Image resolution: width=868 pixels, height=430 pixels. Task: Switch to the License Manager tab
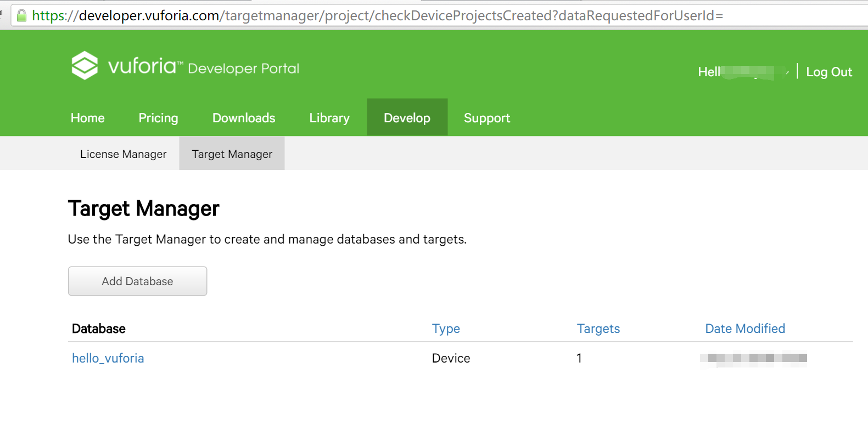123,154
